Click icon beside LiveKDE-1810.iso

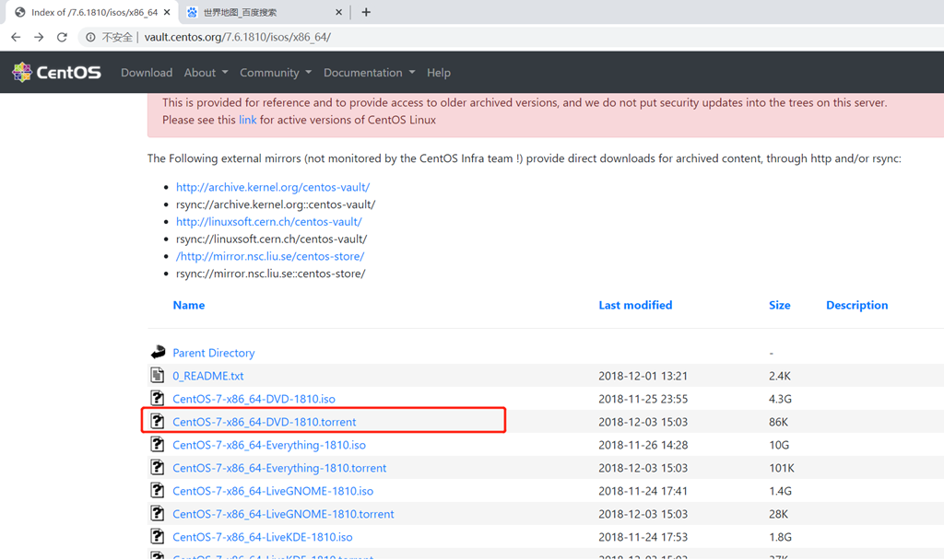coord(157,537)
